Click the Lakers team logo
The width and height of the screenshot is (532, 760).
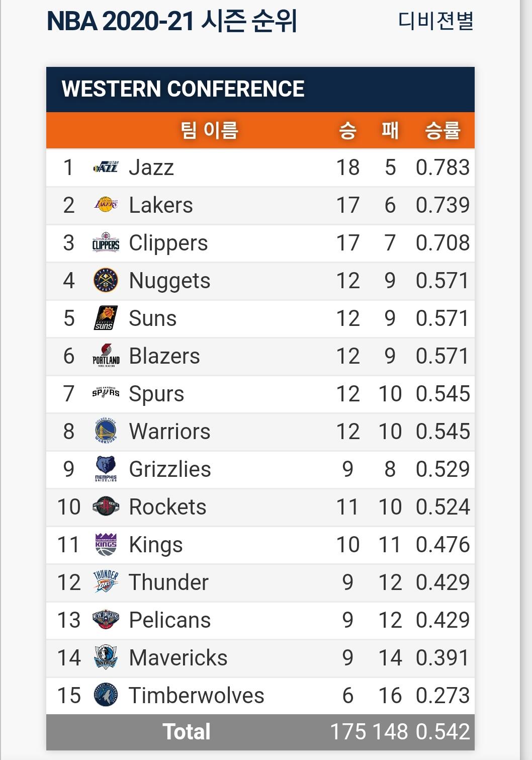[x=106, y=205]
